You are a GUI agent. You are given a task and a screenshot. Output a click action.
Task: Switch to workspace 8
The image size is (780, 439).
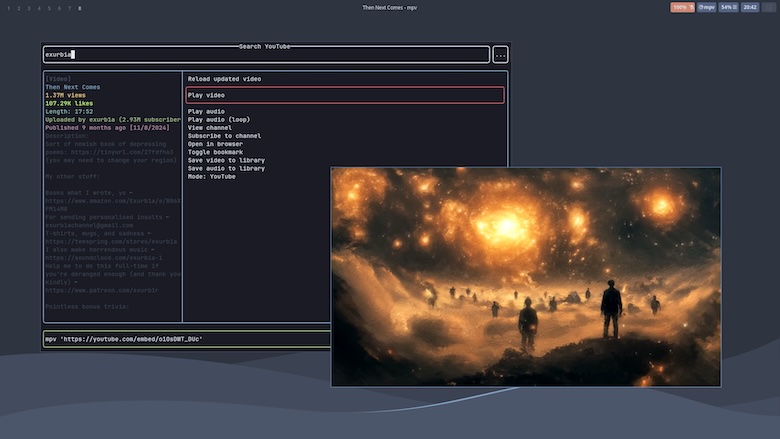point(80,8)
